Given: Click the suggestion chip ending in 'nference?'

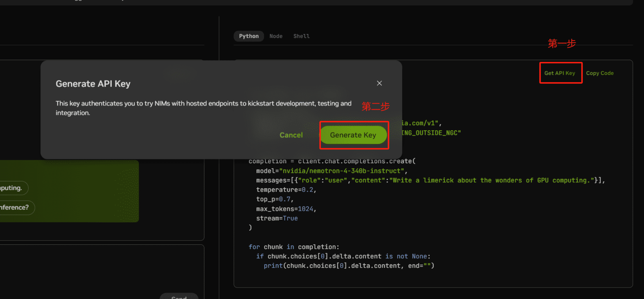Looking at the screenshot, I should pyautogui.click(x=17, y=208).
